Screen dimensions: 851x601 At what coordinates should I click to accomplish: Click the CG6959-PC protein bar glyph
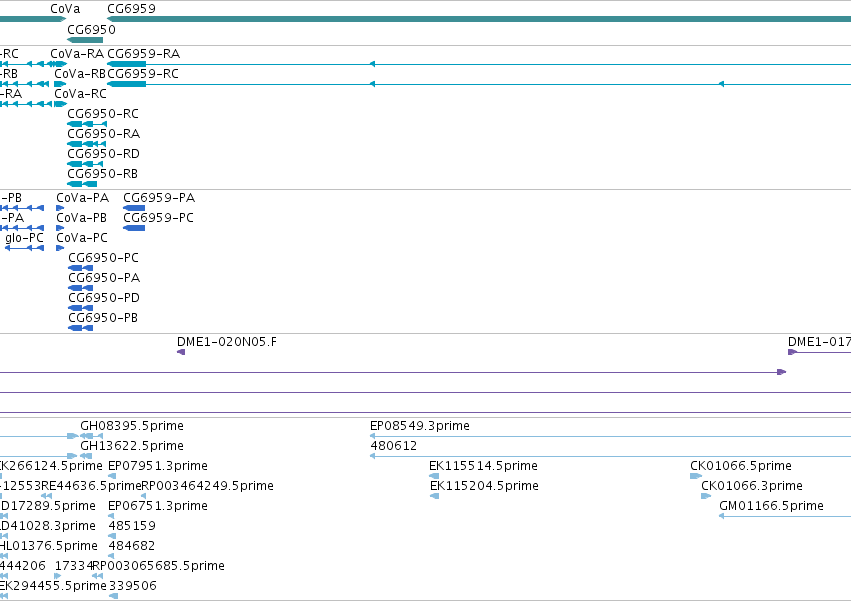[x=134, y=229]
